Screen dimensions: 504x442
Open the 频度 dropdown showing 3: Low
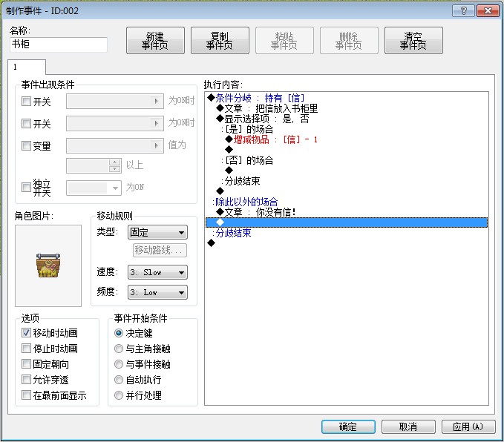pyautogui.click(x=157, y=292)
